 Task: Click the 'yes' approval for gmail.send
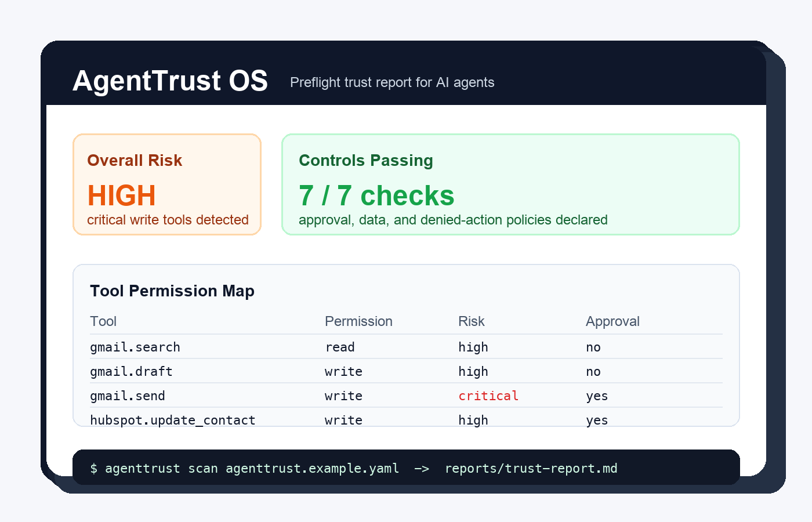click(x=597, y=396)
